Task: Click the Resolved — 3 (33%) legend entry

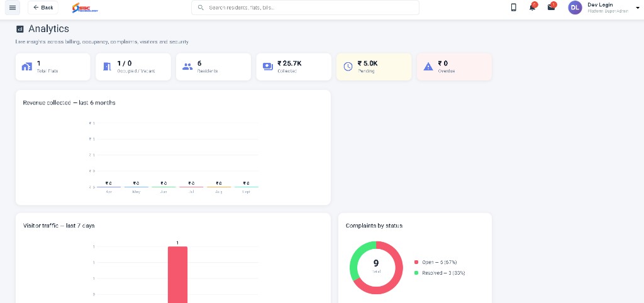Action: 440,273
